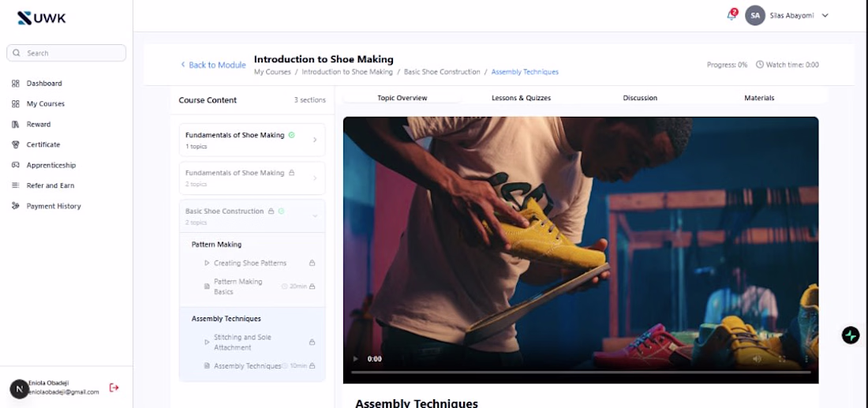The width and height of the screenshot is (868, 408).
Task: Click the Dashboard sidebar icon
Action: 16,84
